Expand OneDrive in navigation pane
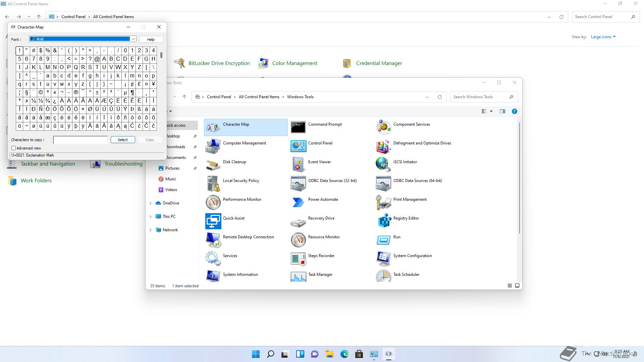Screen dimensions: 644x362 150,203
